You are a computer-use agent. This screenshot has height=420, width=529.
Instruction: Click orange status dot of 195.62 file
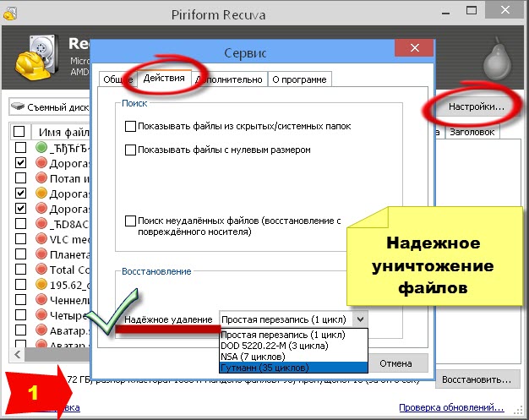click(x=41, y=285)
